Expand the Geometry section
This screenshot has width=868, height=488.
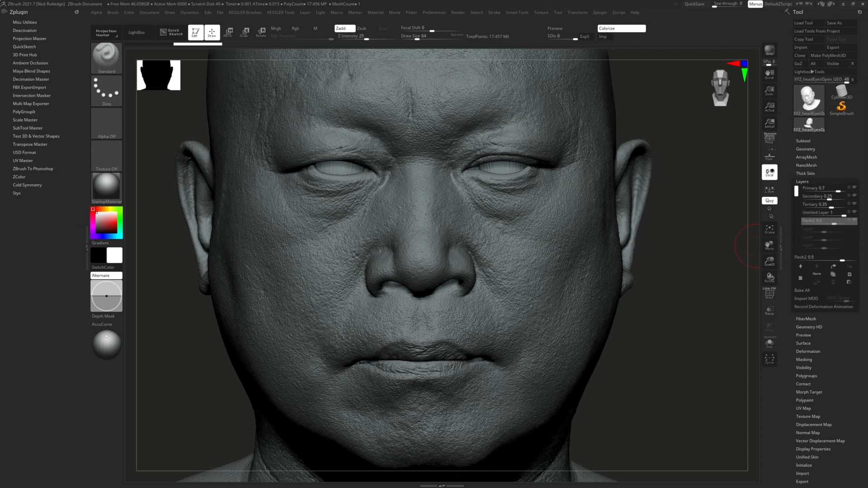pyautogui.click(x=805, y=149)
